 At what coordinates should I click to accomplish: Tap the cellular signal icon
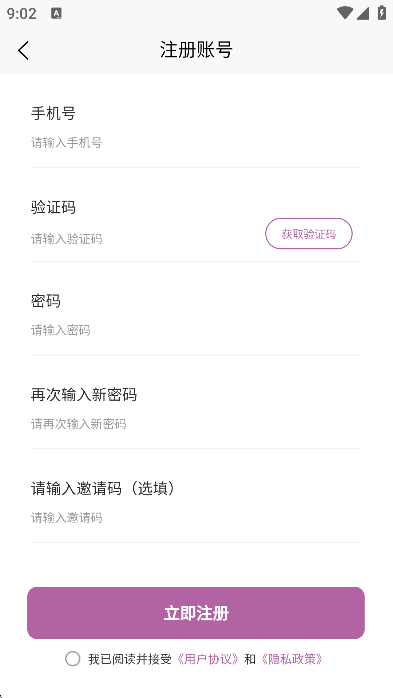click(x=363, y=13)
